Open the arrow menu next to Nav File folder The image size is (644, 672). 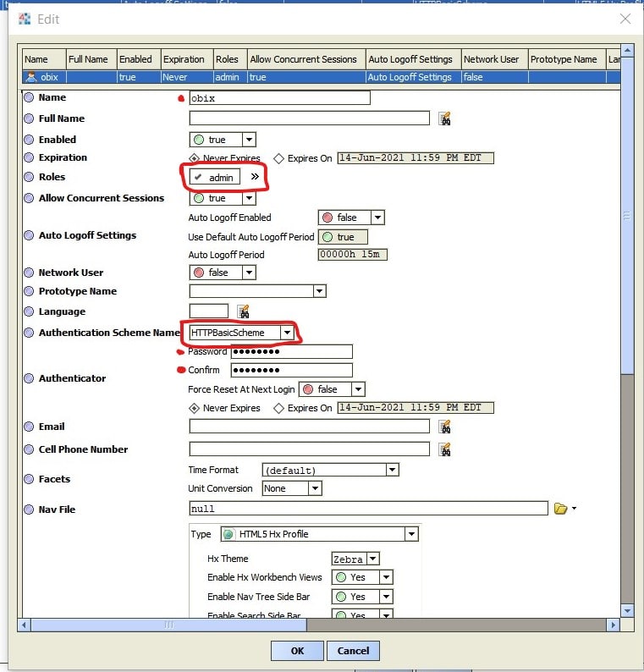point(574,509)
